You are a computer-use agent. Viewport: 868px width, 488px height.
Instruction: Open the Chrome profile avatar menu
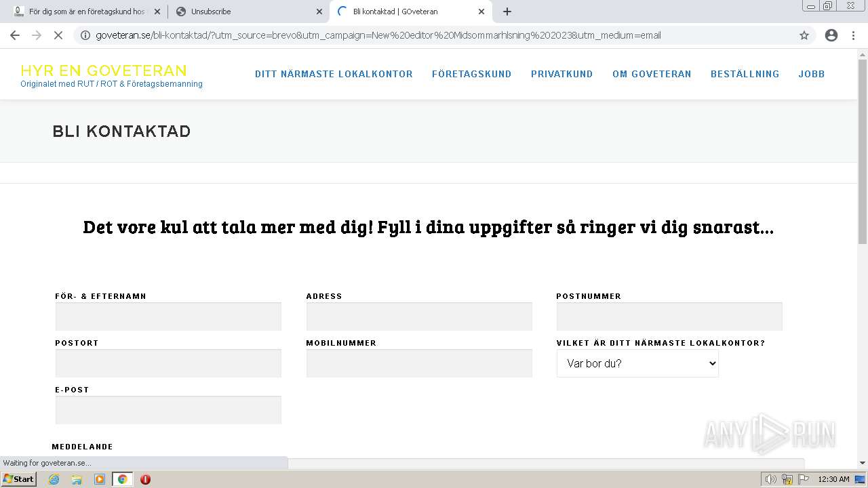[831, 35]
